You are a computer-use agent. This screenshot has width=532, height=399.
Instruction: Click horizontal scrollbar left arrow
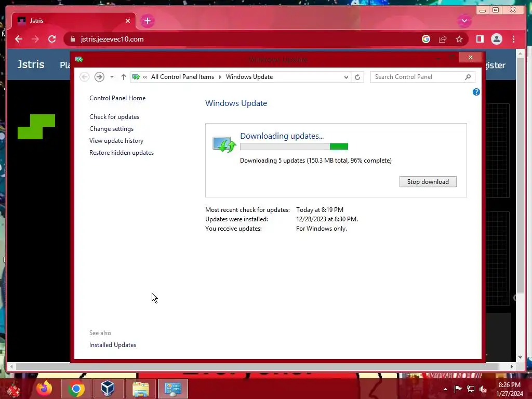(x=11, y=366)
